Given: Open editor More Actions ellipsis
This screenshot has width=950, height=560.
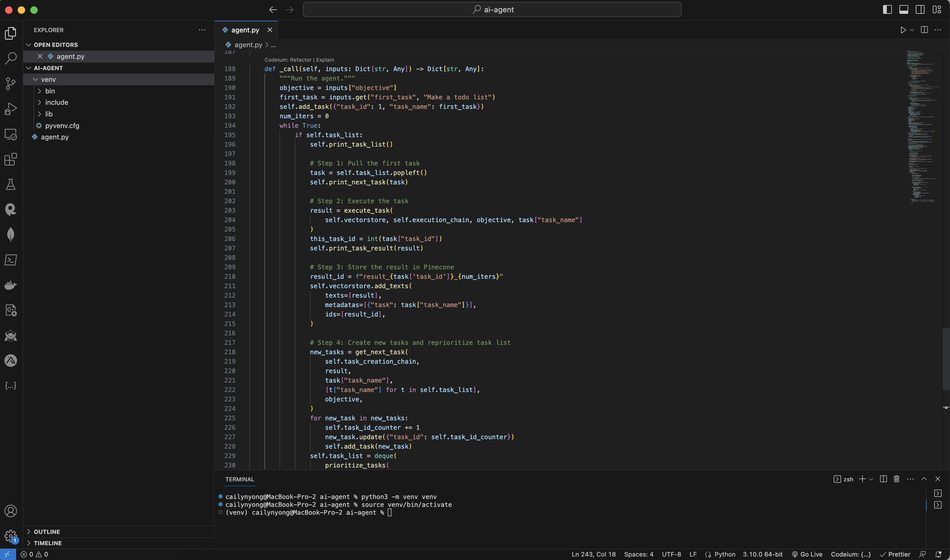Looking at the screenshot, I should point(938,30).
